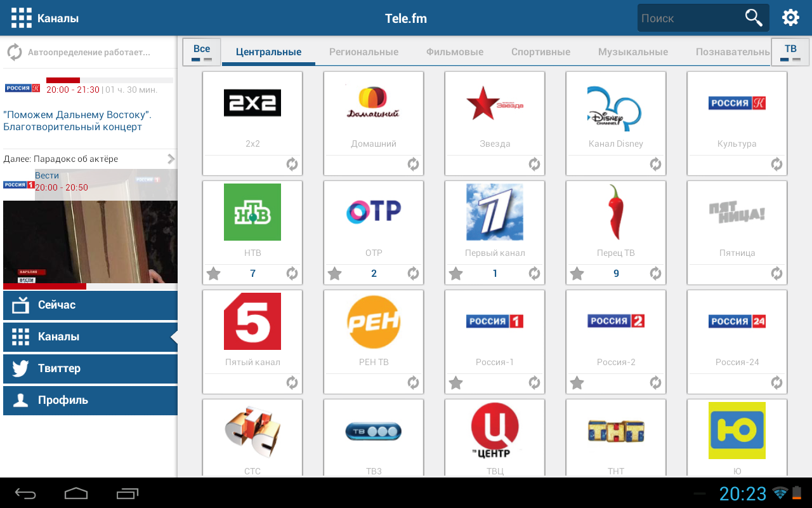Expand the next programme Парадокс об актёре
This screenshot has height=508, width=812.
90,159
